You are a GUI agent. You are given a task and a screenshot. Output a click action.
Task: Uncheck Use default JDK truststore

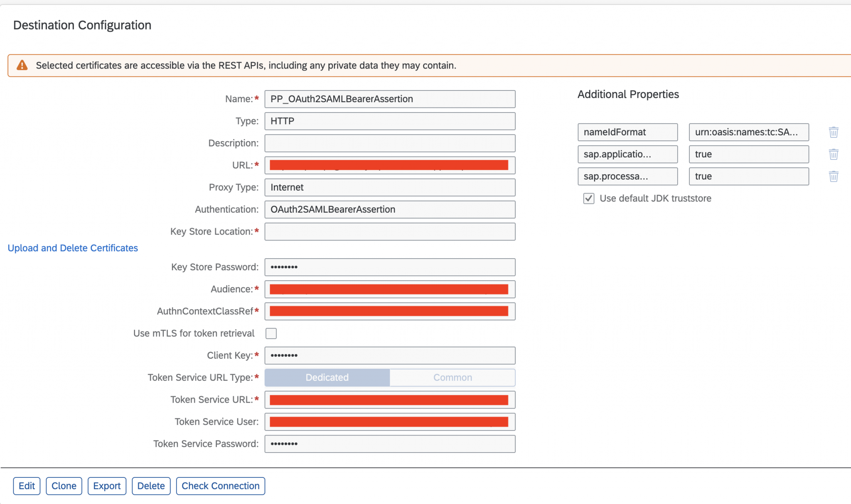click(x=588, y=198)
